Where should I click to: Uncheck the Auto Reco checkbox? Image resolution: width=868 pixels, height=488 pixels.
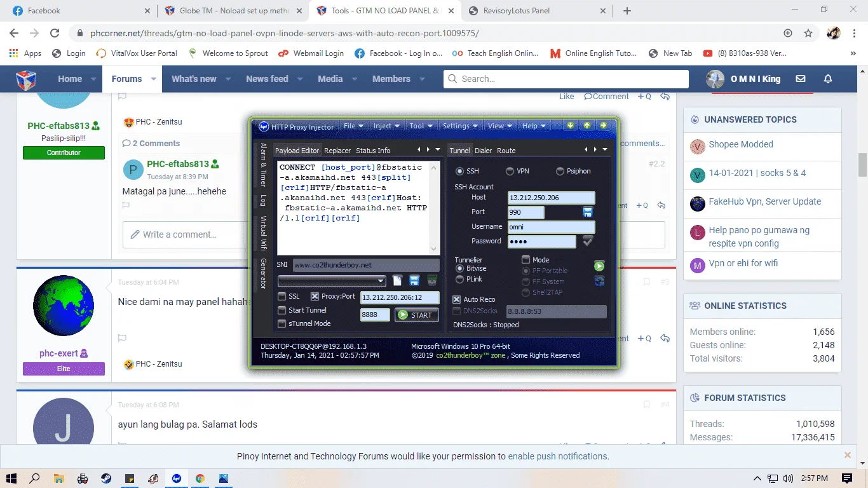456,299
